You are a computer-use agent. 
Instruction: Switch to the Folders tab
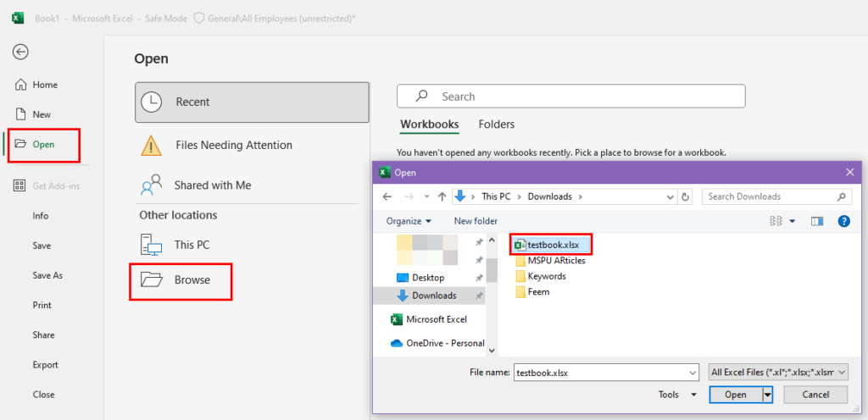pyautogui.click(x=497, y=124)
